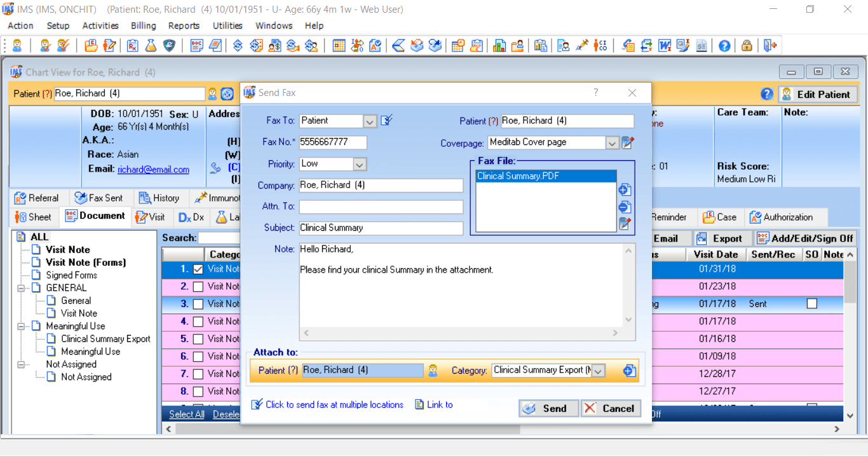Click 'Click to send fax at multiple locations'
Viewport: 868px width, 457px height.
pyautogui.click(x=334, y=405)
